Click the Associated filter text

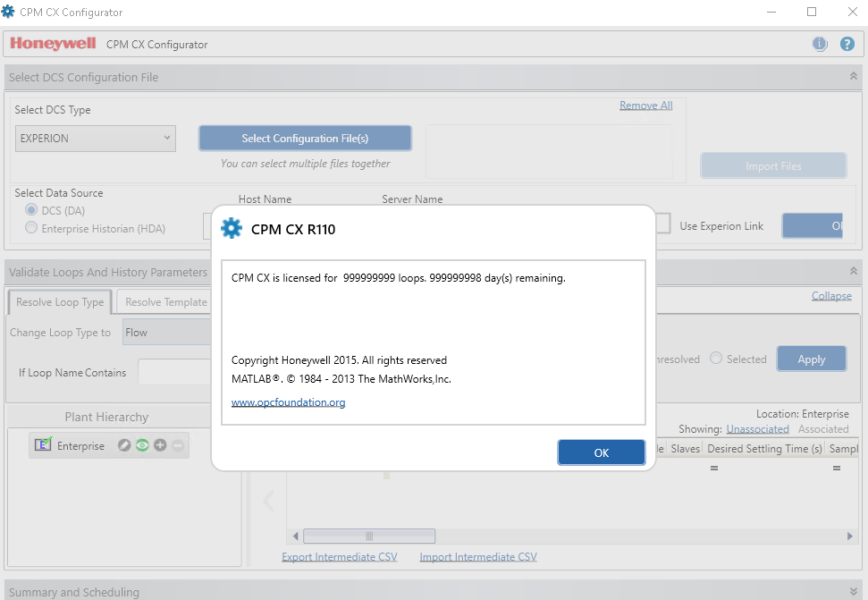(x=823, y=429)
